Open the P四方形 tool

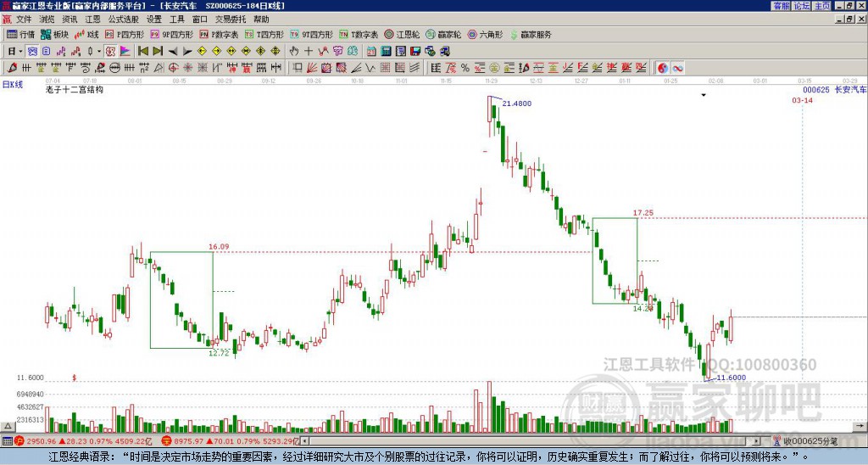coord(125,34)
